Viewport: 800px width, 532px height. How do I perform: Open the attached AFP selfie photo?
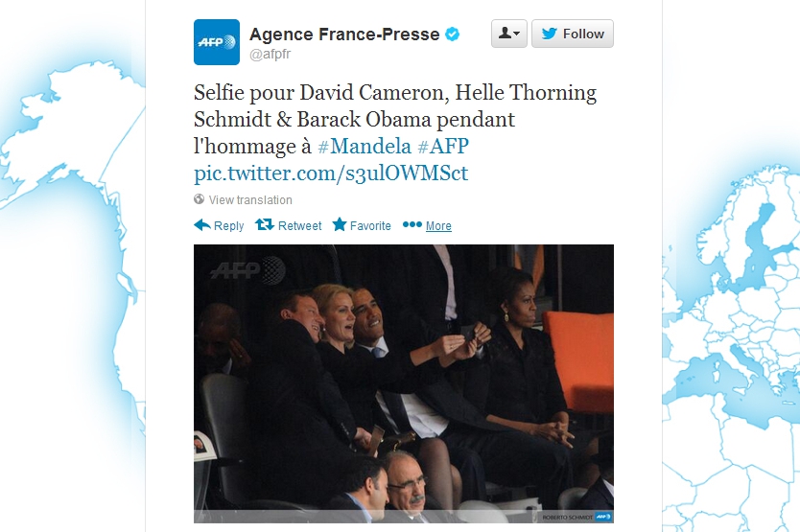click(x=404, y=383)
